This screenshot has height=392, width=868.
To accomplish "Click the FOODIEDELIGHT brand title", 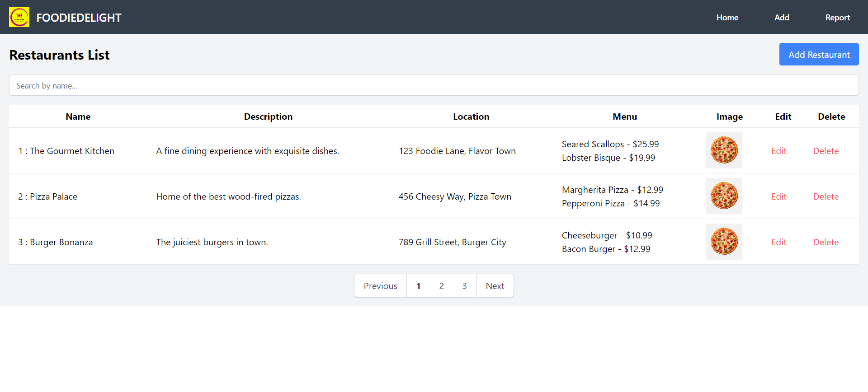I will tap(79, 18).
